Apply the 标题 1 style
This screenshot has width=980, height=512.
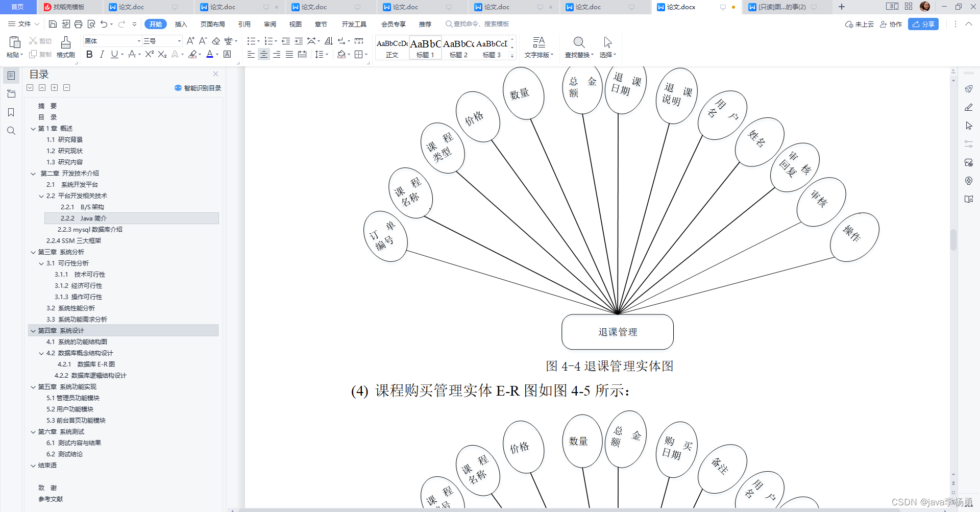point(425,47)
